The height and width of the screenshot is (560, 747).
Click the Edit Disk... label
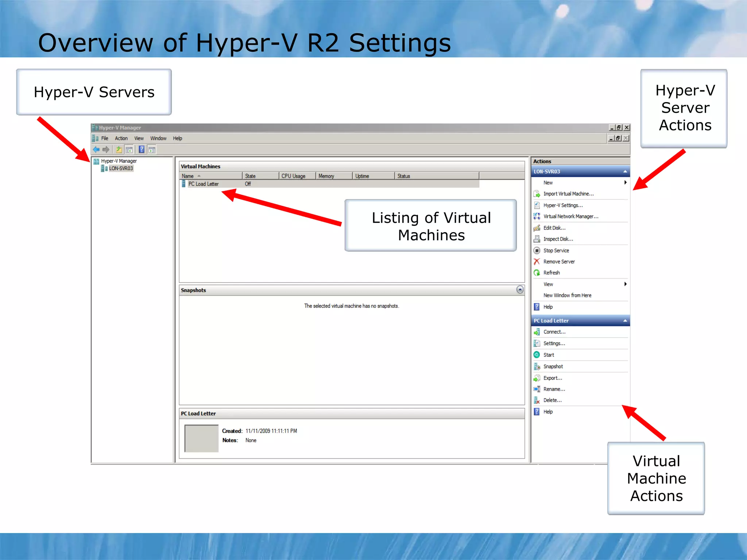[x=554, y=228]
